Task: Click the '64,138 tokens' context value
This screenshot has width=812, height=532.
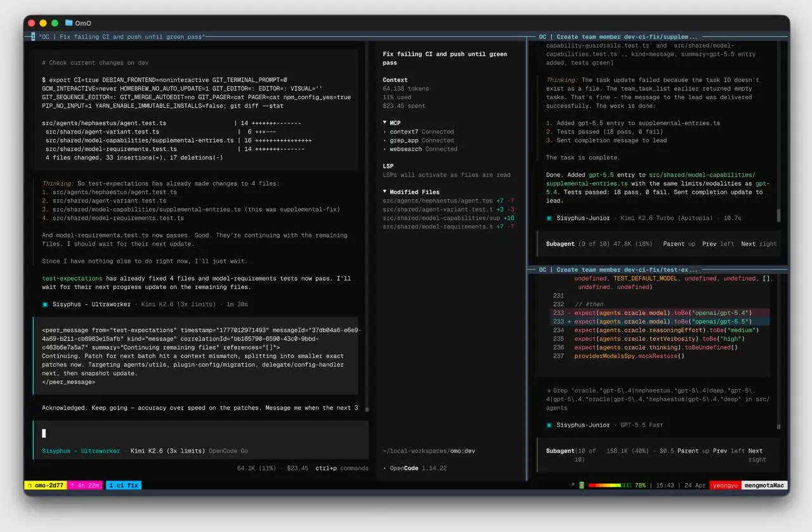Action: [x=405, y=89]
